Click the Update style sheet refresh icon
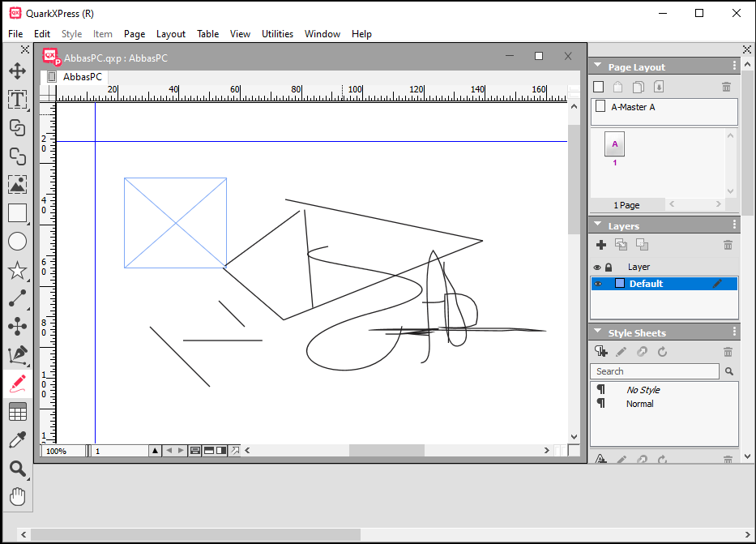 point(663,352)
